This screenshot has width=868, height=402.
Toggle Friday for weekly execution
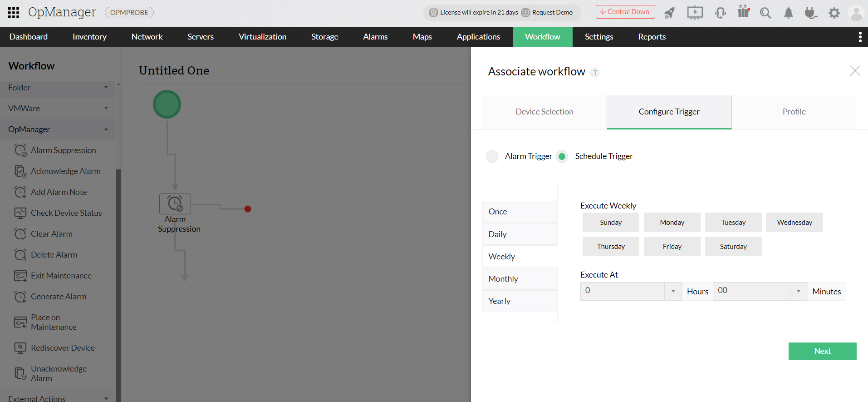pos(672,247)
